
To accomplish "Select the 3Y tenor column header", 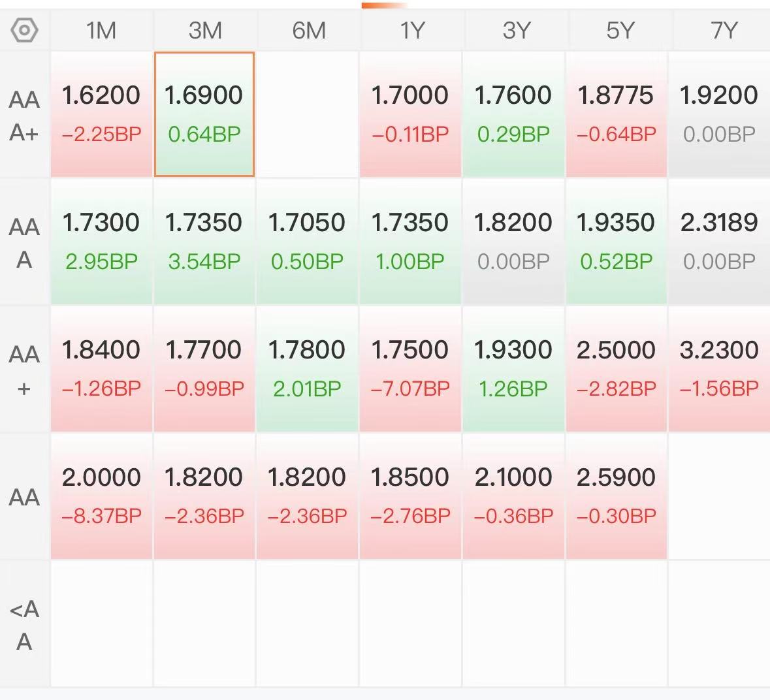I will click(x=516, y=31).
